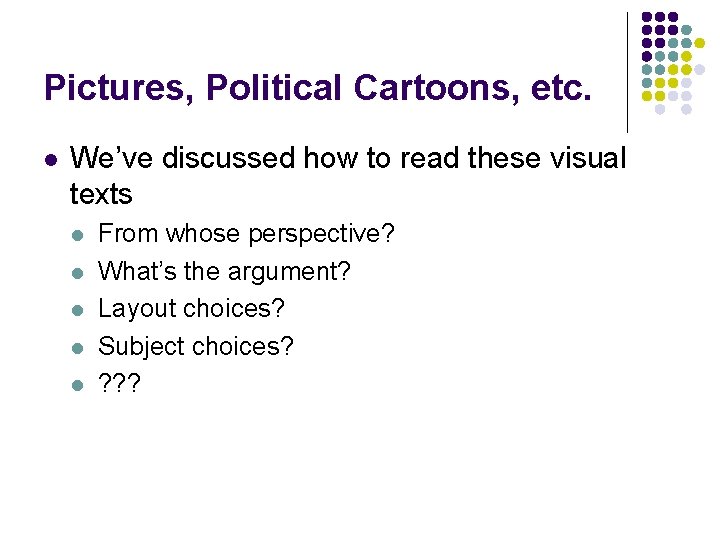Click the bullet next to "What's the argument?"
This screenshot has width=720, height=540.
pos(78,271)
